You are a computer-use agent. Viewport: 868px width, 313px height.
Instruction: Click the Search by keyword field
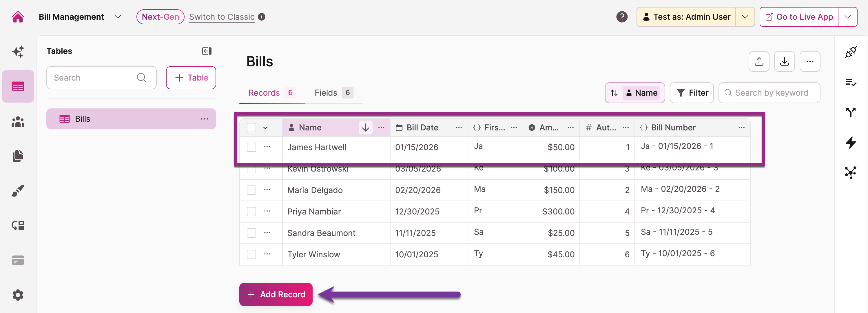(771, 93)
